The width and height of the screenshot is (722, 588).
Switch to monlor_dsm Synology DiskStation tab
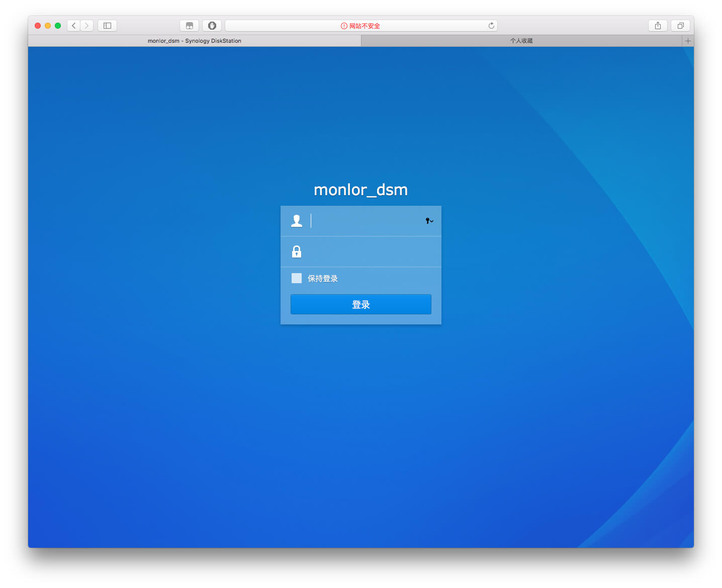click(x=195, y=41)
